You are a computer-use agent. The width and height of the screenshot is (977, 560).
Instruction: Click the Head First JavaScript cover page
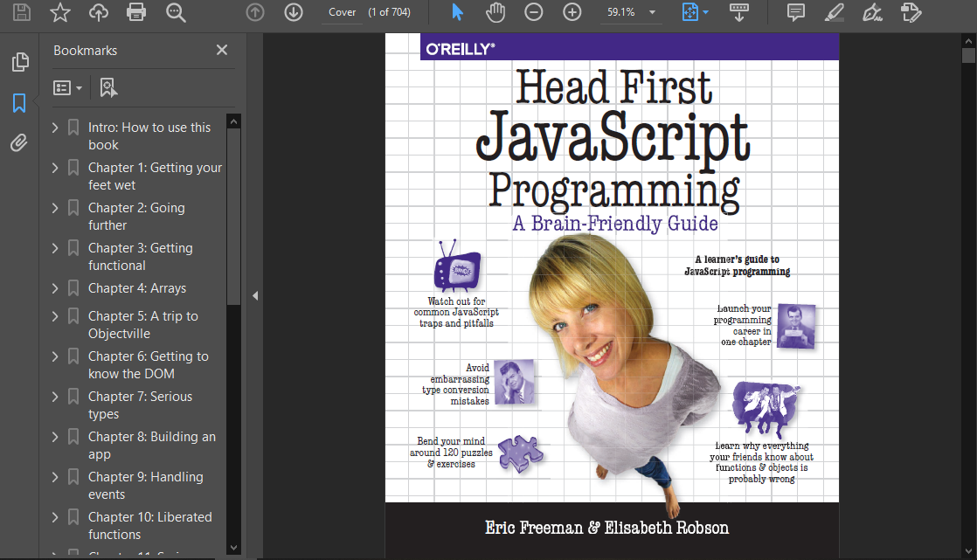(612, 296)
